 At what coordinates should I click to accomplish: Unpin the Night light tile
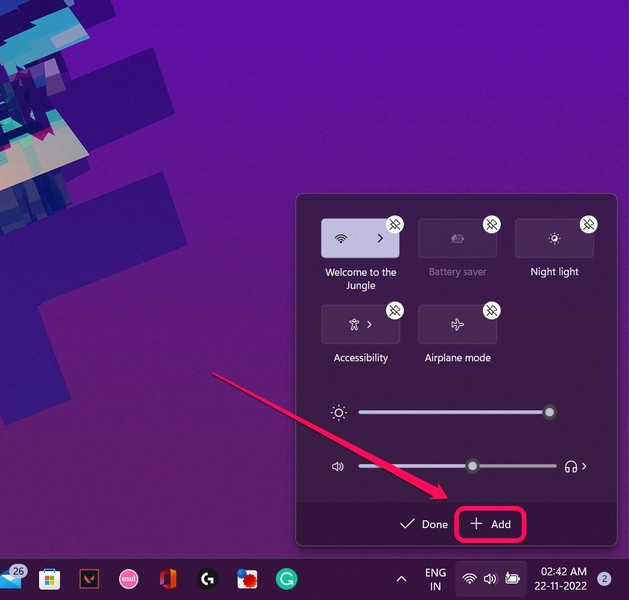pyautogui.click(x=589, y=225)
